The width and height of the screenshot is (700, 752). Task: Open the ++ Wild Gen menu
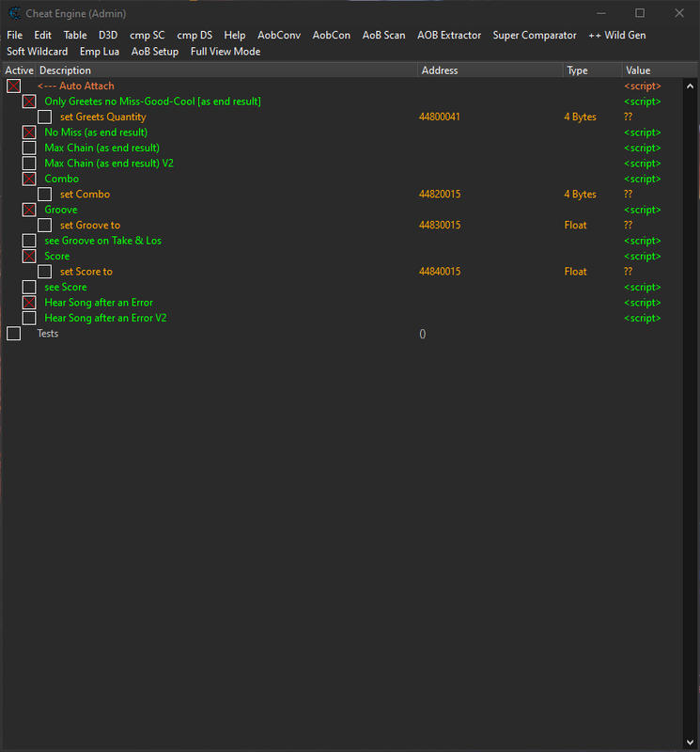coord(617,35)
